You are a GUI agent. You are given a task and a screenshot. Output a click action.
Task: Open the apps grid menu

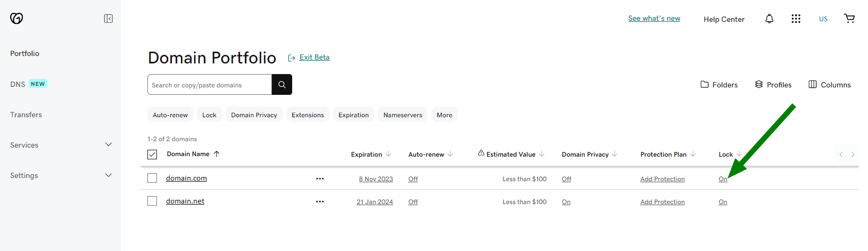(796, 19)
